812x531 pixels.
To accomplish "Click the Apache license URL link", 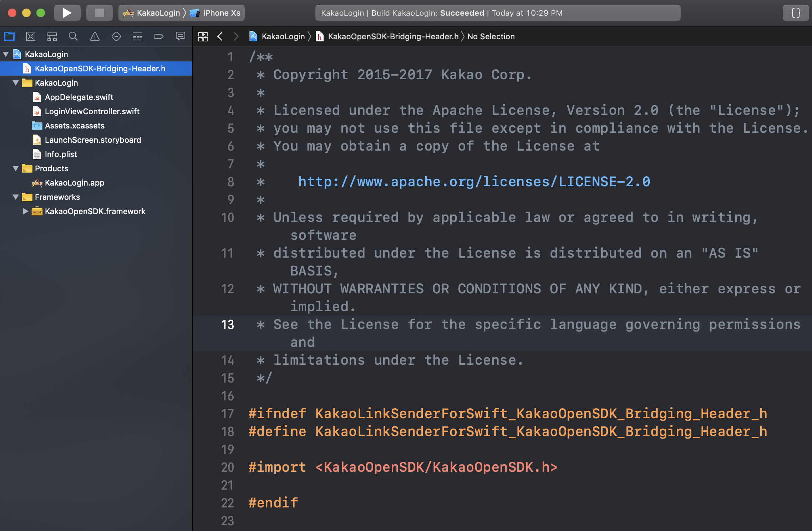I will point(474,182).
